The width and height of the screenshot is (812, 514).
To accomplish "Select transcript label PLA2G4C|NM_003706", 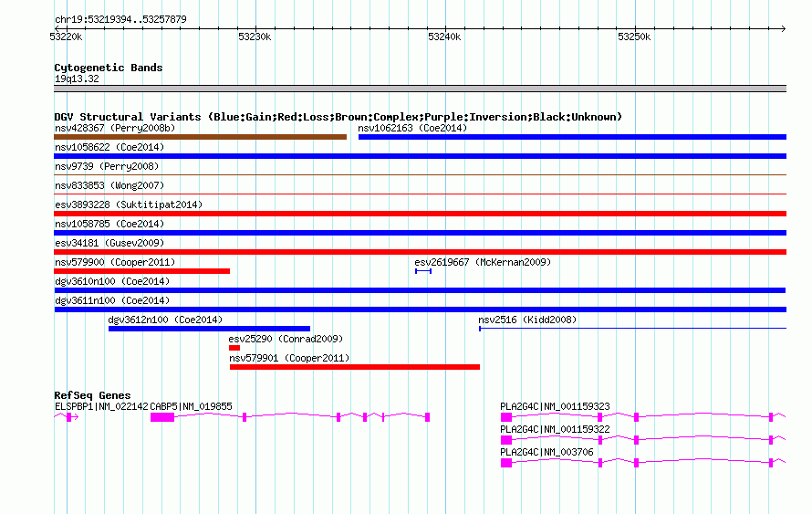I will point(547,452).
